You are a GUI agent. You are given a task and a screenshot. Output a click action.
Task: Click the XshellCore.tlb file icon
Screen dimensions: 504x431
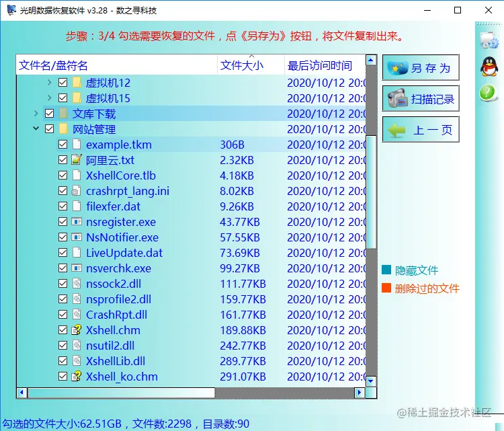(77, 175)
